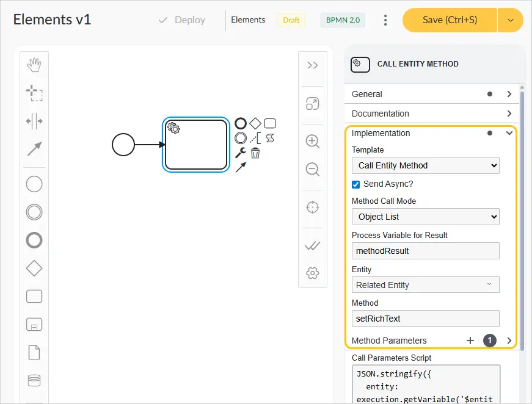Create an expanded subprocess from palette
Viewport: 532px width, 404px height.
tap(34, 324)
